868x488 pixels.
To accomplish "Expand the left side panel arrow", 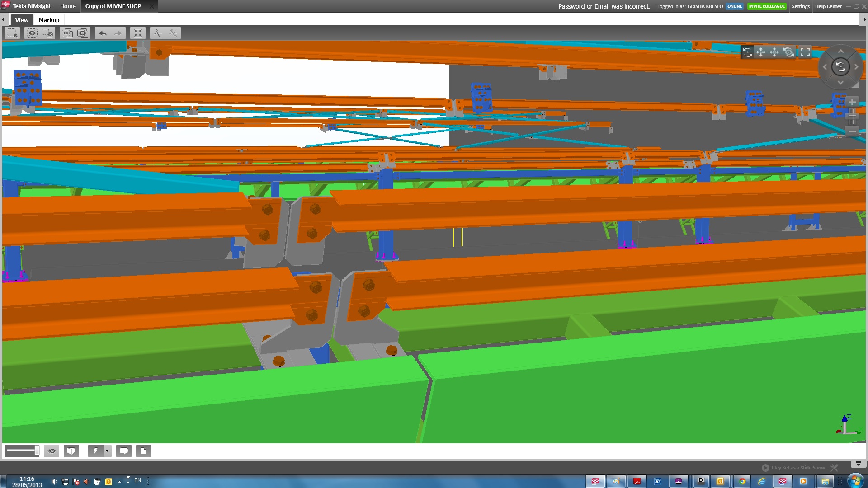I will pos(4,20).
